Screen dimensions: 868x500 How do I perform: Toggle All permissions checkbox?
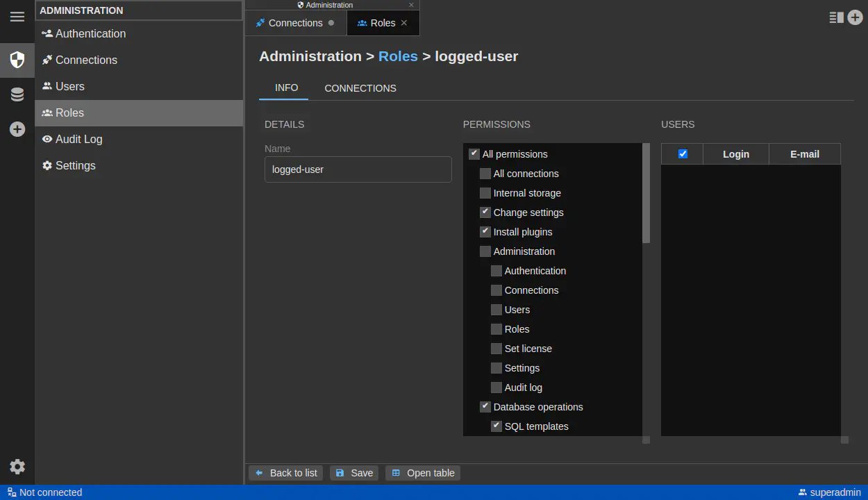pos(474,154)
